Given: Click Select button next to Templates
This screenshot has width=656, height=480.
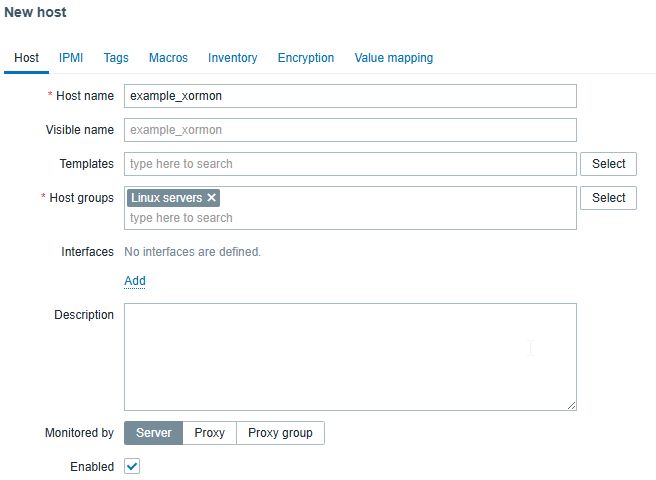Looking at the screenshot, I should [608, 164].
